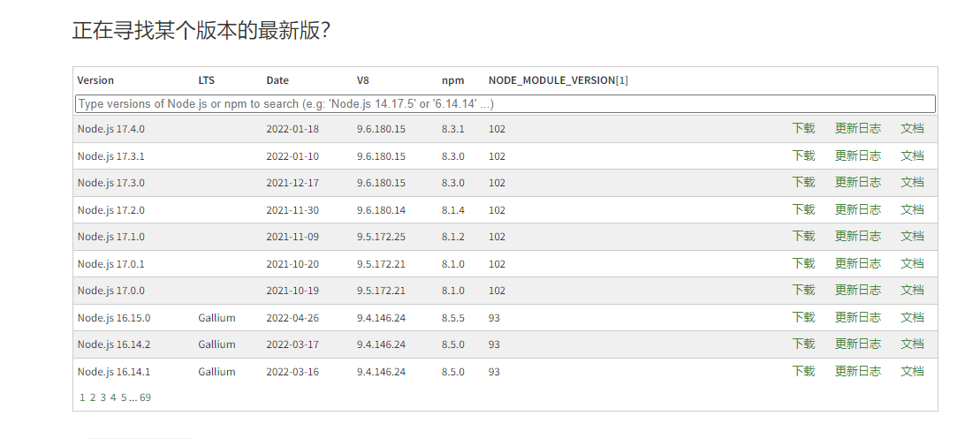Open 文档 for Node.js 17.4.0
The image size is (980, 439).
(912, 128)
